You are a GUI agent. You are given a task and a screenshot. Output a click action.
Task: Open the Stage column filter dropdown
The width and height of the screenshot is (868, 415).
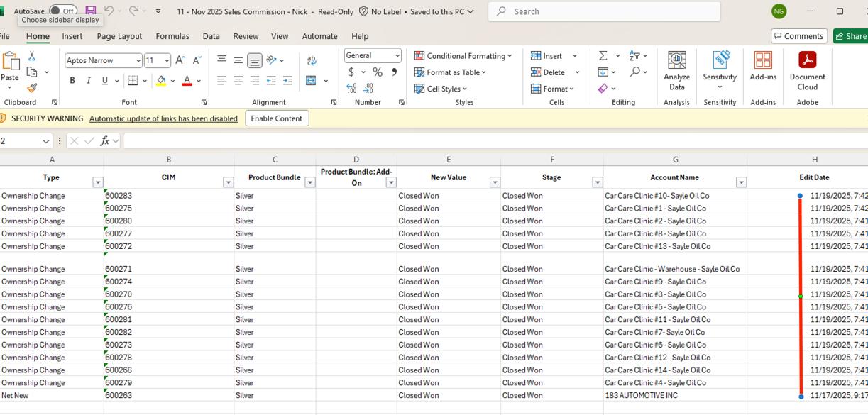point(597,182)
